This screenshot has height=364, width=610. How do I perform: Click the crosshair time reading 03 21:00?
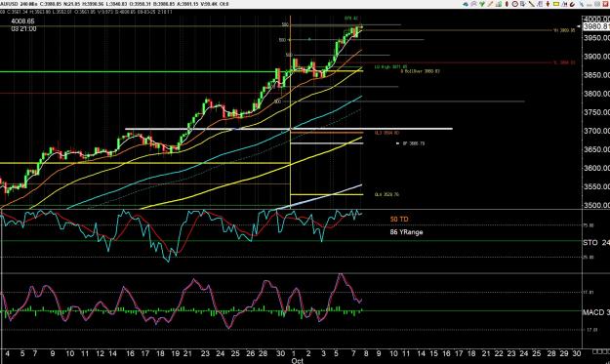23,29
